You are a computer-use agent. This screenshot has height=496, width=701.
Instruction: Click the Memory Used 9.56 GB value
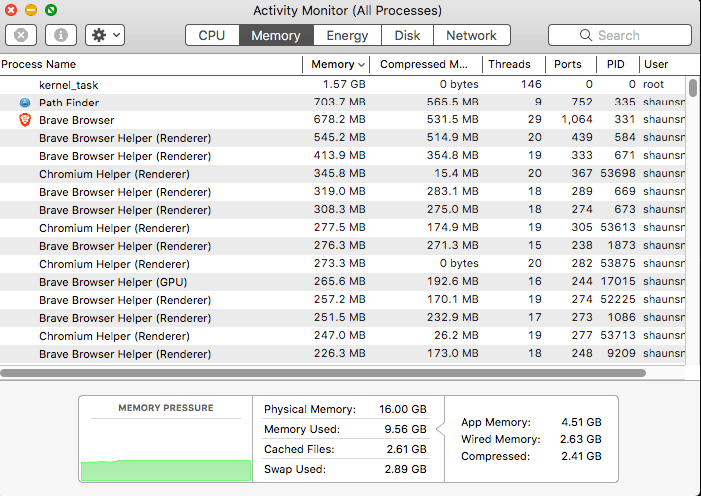[x=405, y=429]
